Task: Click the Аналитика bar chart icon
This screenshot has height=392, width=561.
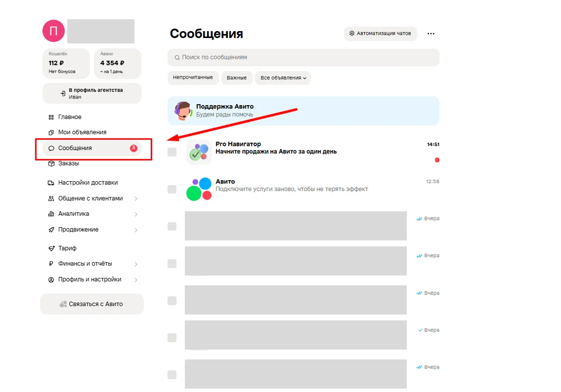Action: click(51, 214)
